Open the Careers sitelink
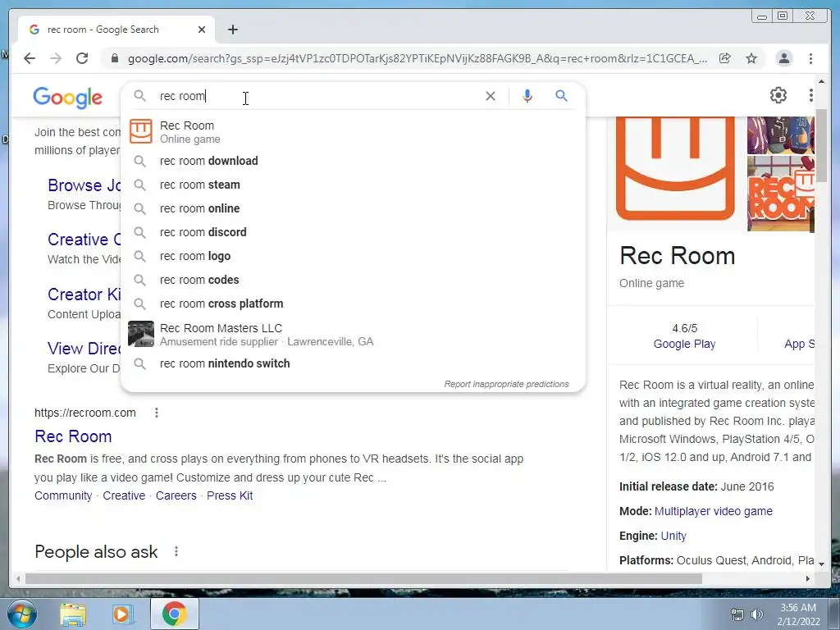This screenshot has height=630, width=840. coord(176,495)
